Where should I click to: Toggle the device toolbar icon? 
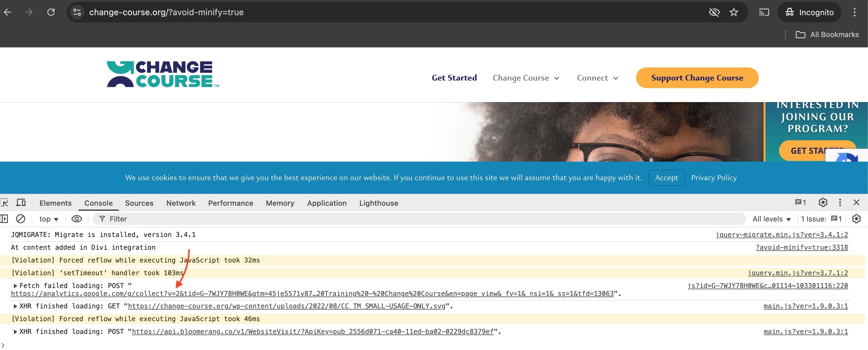[21, 203]
